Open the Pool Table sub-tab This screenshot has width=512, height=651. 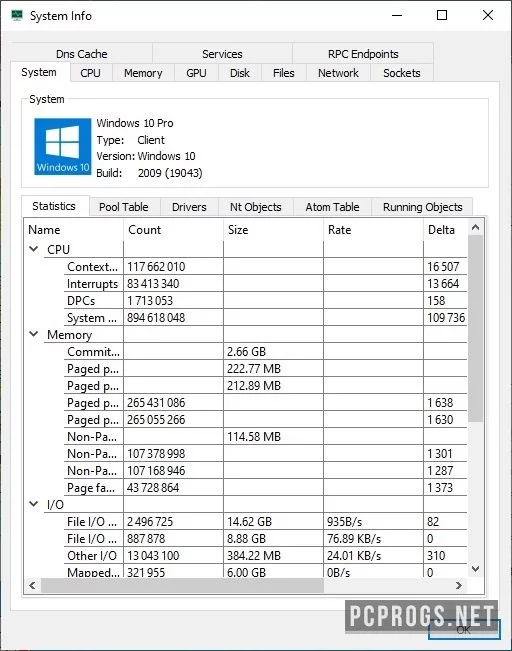(x=124, y=207)
